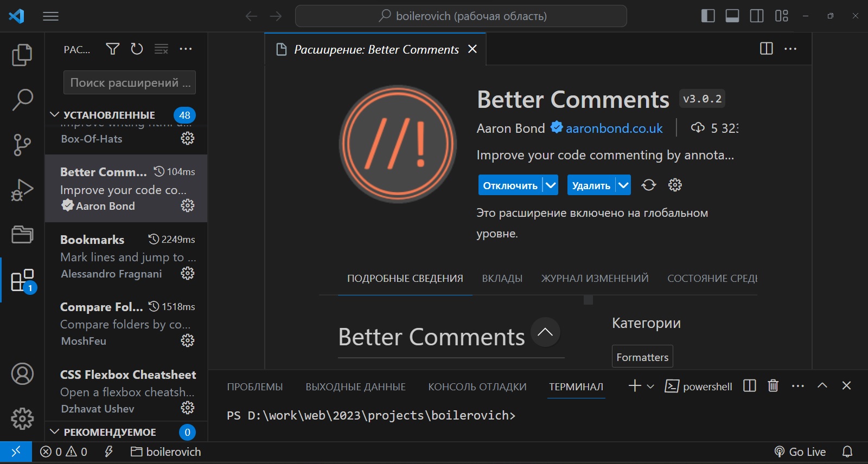This screenshot has height=464, width=868.
Task: Open the Project Manager folder icon
Action: (22, 234)
